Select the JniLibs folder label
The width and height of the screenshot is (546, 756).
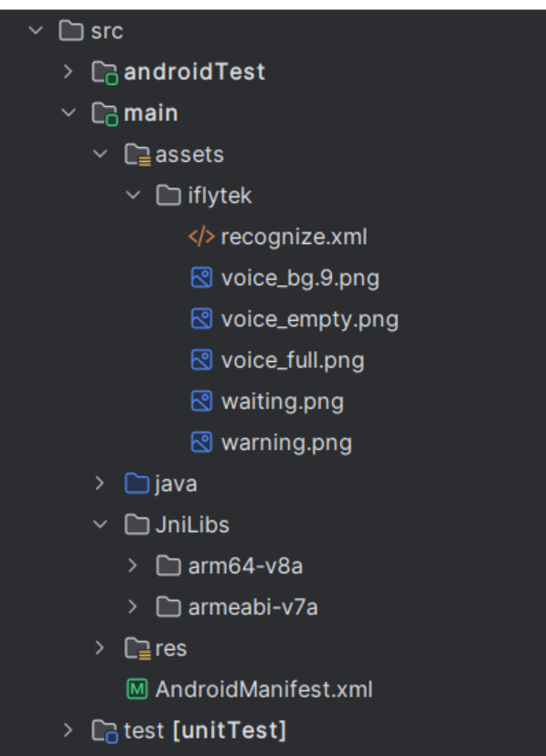click(x=192, y=525)
